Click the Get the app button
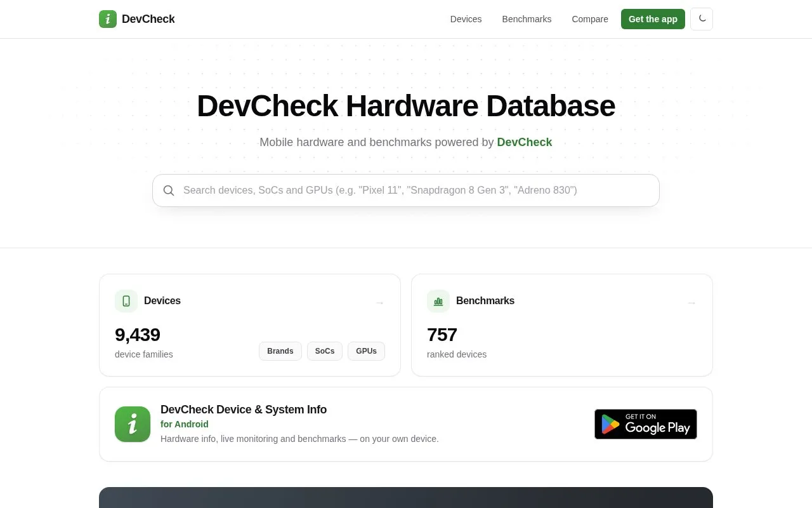812x508 pixels. pos(653,19)
